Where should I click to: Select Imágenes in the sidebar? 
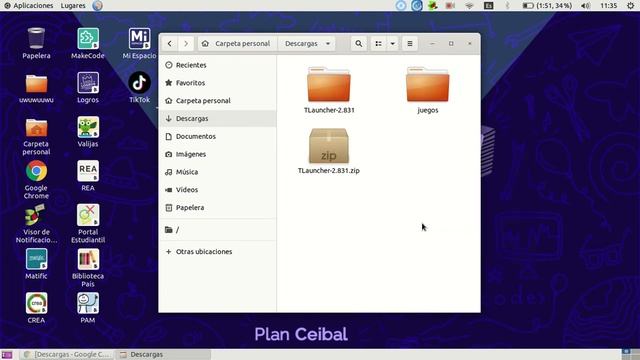tap(218, 154)
